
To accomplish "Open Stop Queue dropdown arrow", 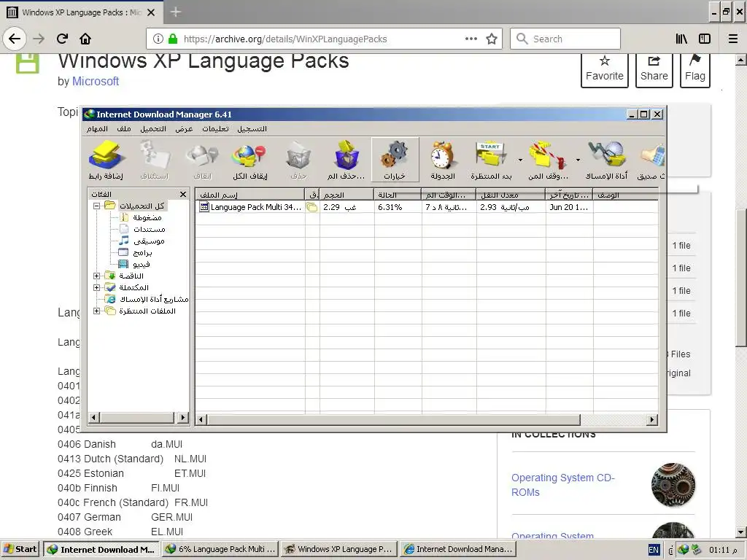I will point(578,160).
